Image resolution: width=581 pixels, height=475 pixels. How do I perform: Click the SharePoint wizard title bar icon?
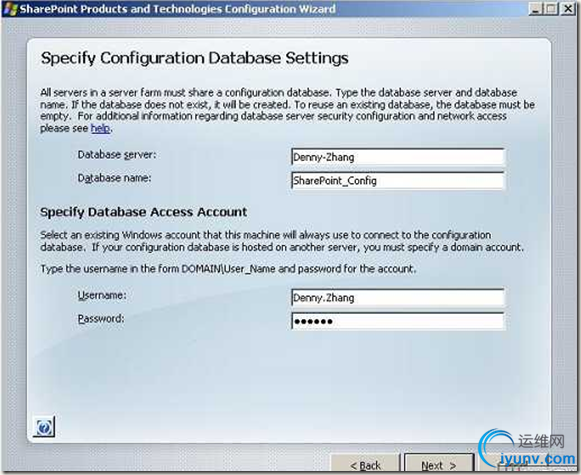pyautogui.click(x=10, y=9)
